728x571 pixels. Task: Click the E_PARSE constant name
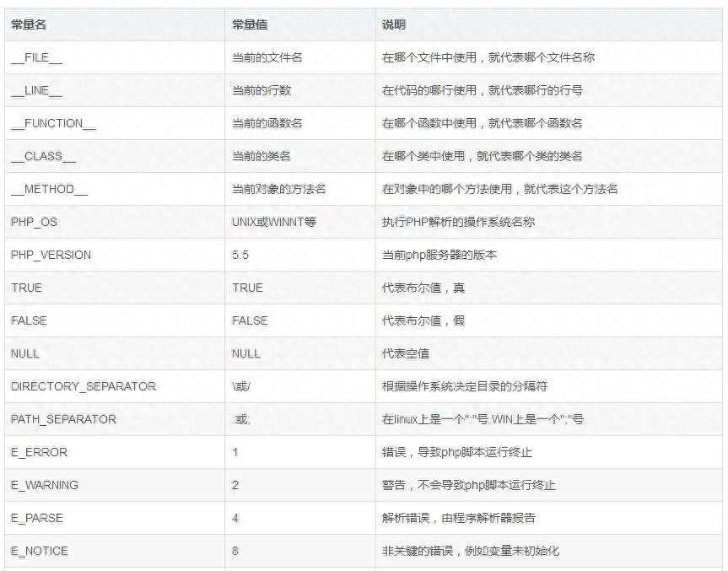pyautogui.click(x=37, y=518)
